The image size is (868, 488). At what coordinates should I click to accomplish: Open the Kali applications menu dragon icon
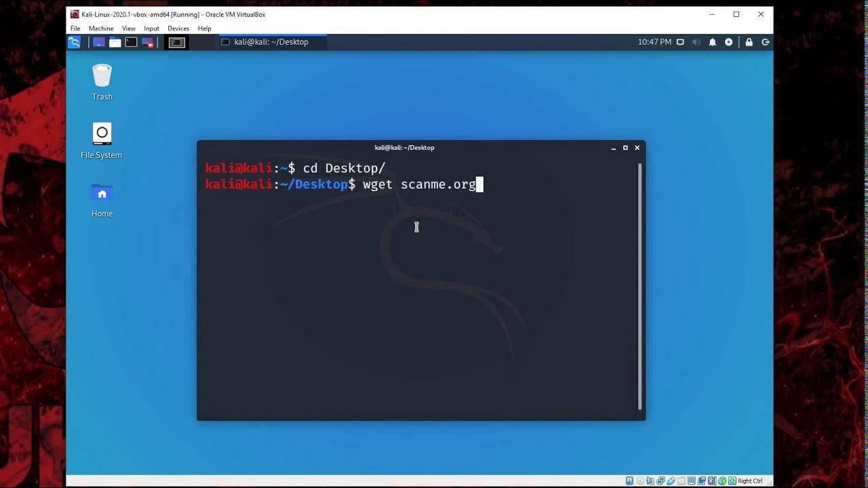75,42
